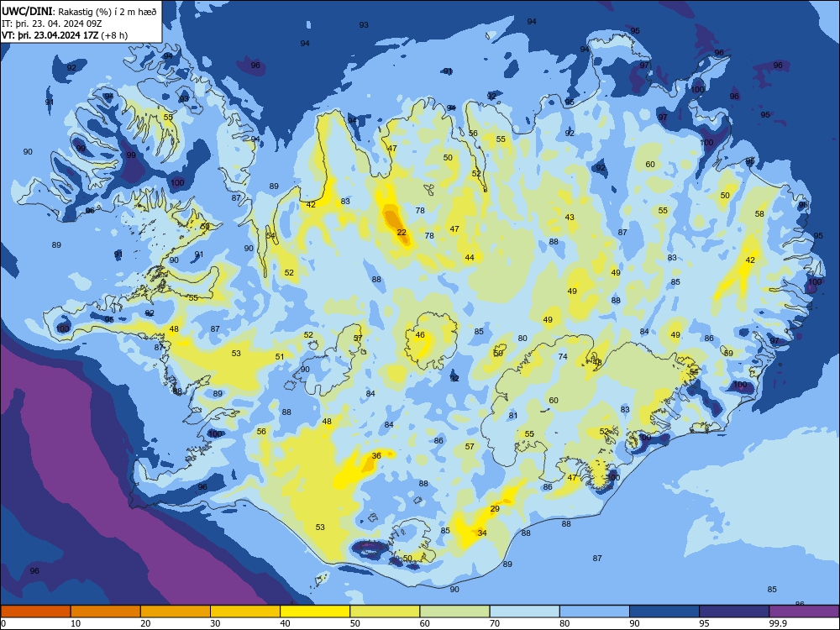840x630 pixels.
Task: Pick the 40–50 % bright yellow legend swatch
Action: 315,612
